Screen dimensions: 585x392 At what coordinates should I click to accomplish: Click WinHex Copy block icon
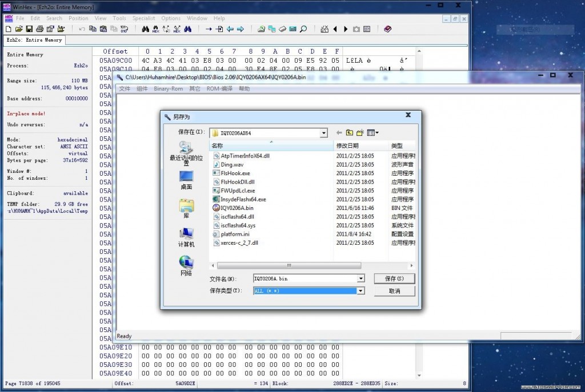[x=93, y=29]
